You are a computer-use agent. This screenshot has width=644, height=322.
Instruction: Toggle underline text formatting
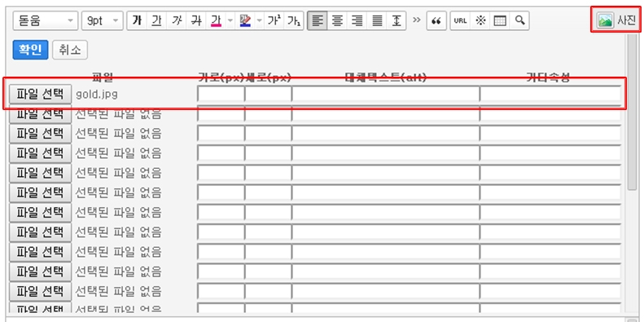[x=156, y=20]
